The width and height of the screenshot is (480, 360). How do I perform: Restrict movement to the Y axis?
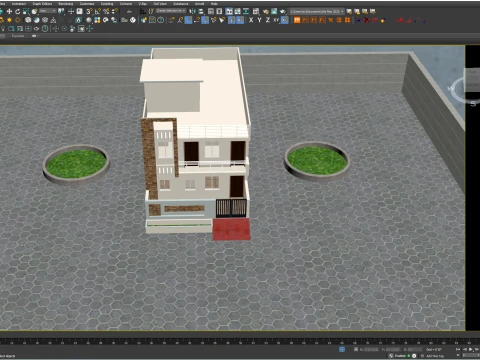click(x=259, y=20)
